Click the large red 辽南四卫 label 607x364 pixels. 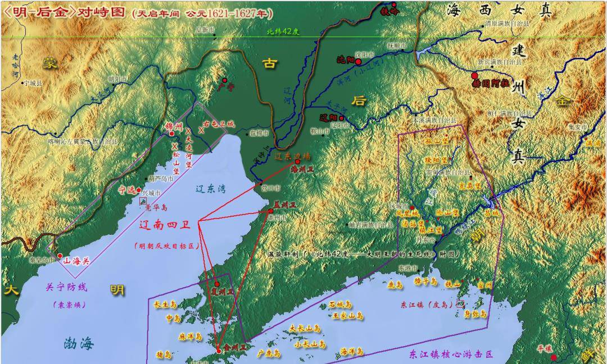tap(165, 224)
